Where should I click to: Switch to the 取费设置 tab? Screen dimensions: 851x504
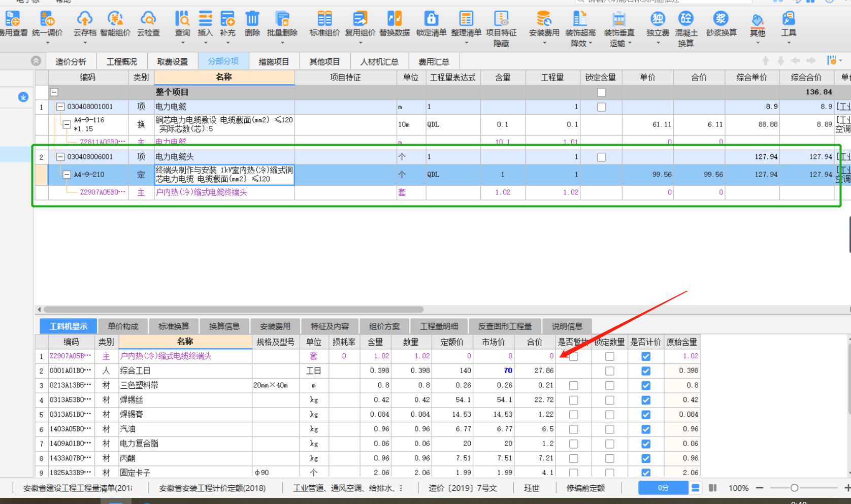172,61
